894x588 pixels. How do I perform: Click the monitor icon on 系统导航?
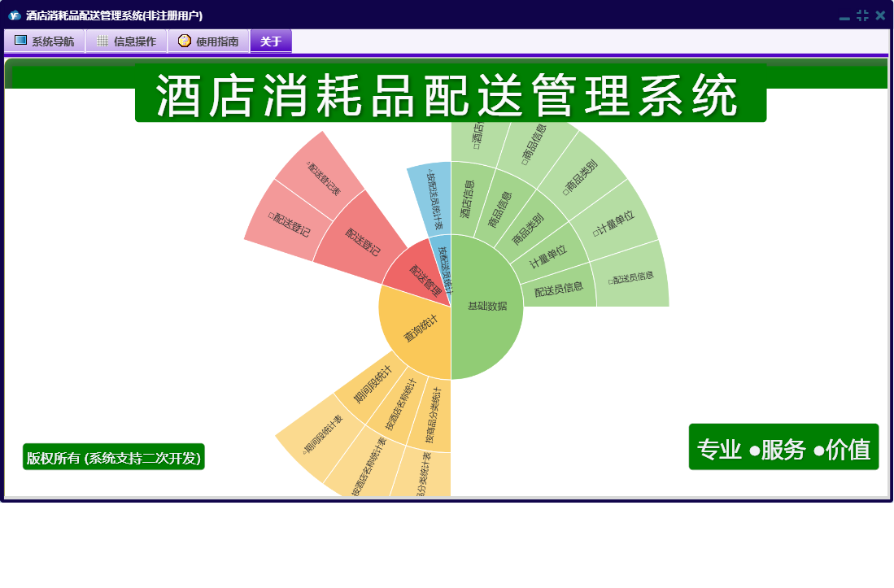click(x=20, y=41)
